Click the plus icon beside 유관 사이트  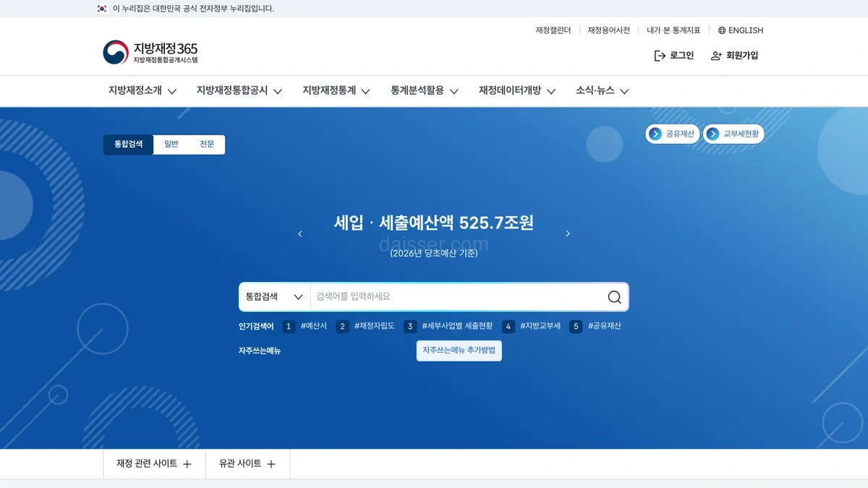(271, 464)
